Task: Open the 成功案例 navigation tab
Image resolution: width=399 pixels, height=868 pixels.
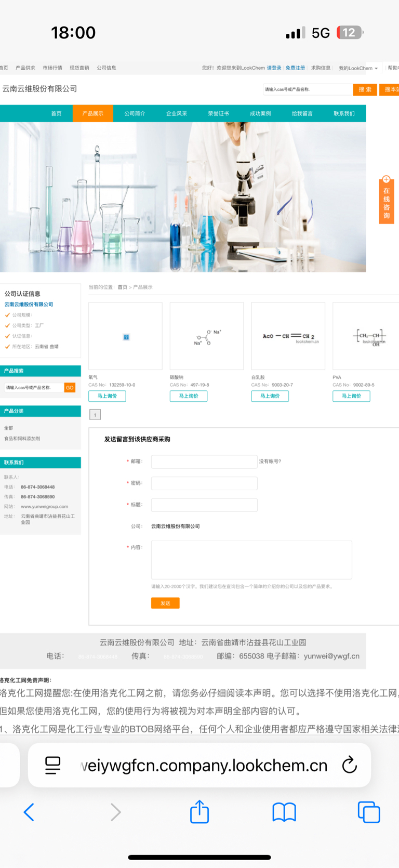Action: point(260,113)
